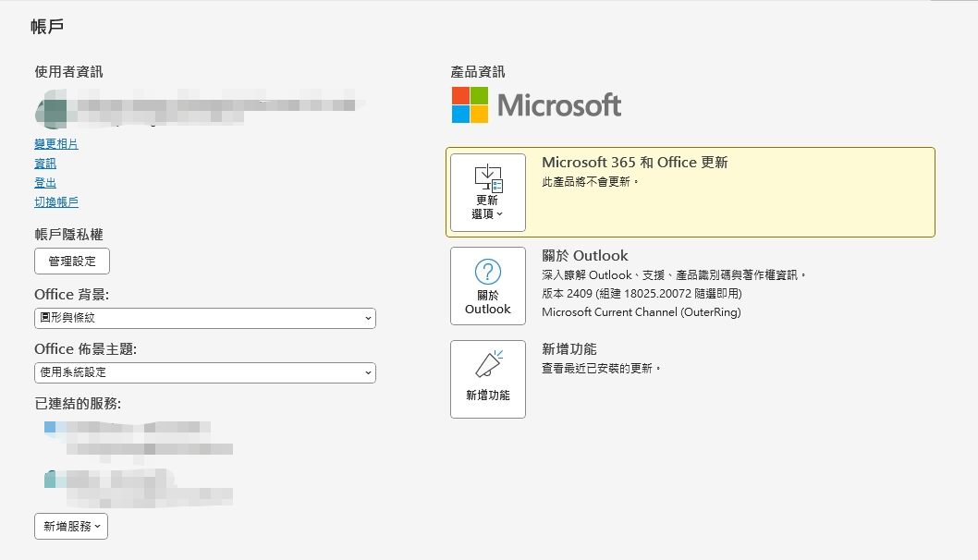This screenshot has height=560, width=978.
Task: Click the 產品資訊 section heading
Action: pyautogui.click(x=478, y=72)
